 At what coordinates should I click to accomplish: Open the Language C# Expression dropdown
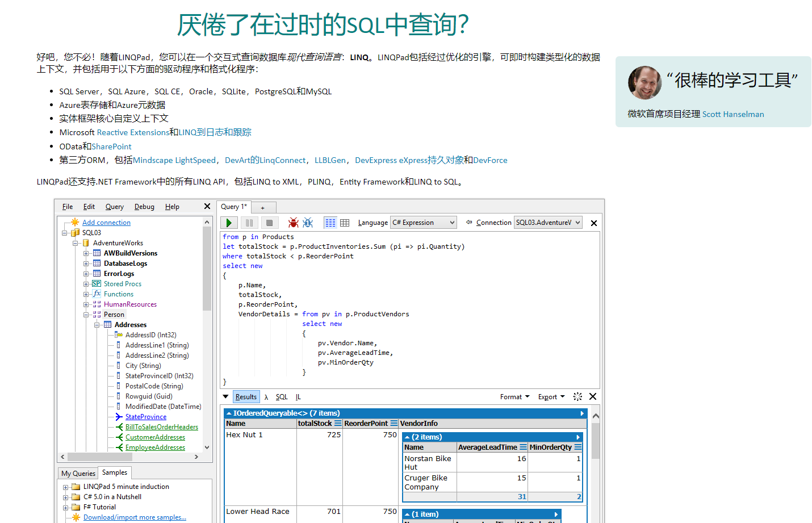click(424, 223)
